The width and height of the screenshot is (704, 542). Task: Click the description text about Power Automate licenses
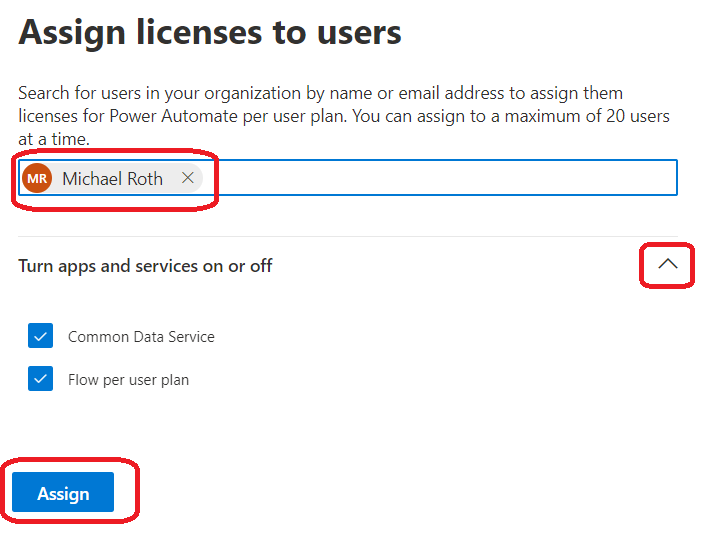point(343,116)
